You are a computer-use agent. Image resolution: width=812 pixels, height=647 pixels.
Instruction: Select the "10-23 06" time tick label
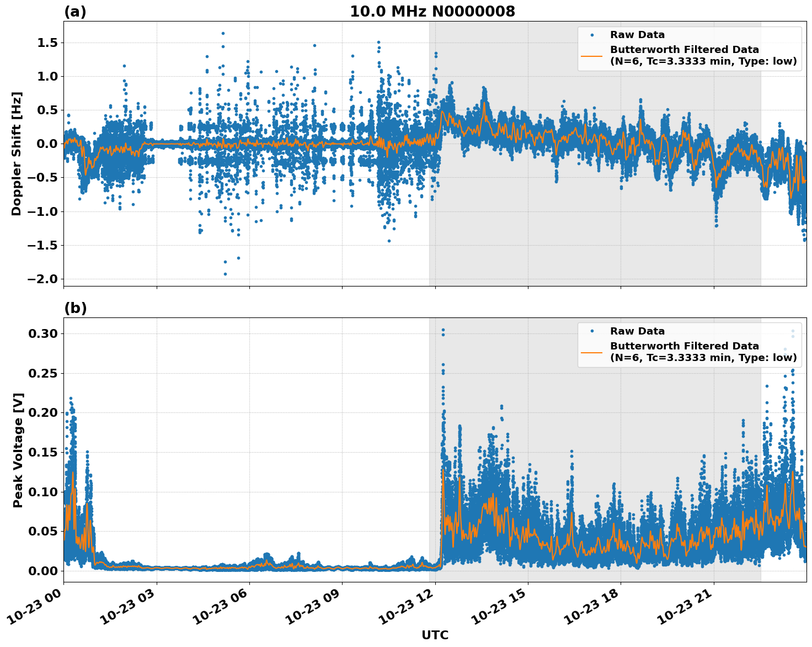221,606
